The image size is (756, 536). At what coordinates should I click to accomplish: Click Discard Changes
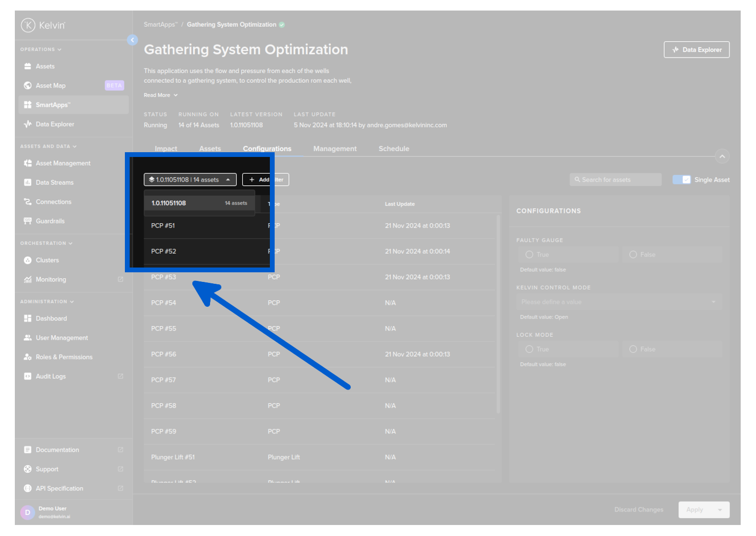639,510
